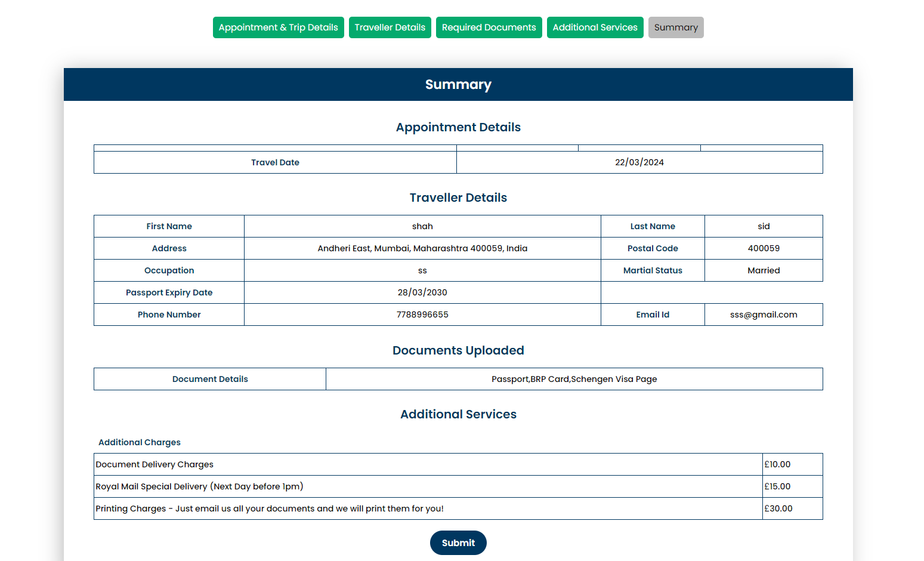
Task: Select the phone number 7788996655
Action: pyautogui.click(x=422, y=315)
